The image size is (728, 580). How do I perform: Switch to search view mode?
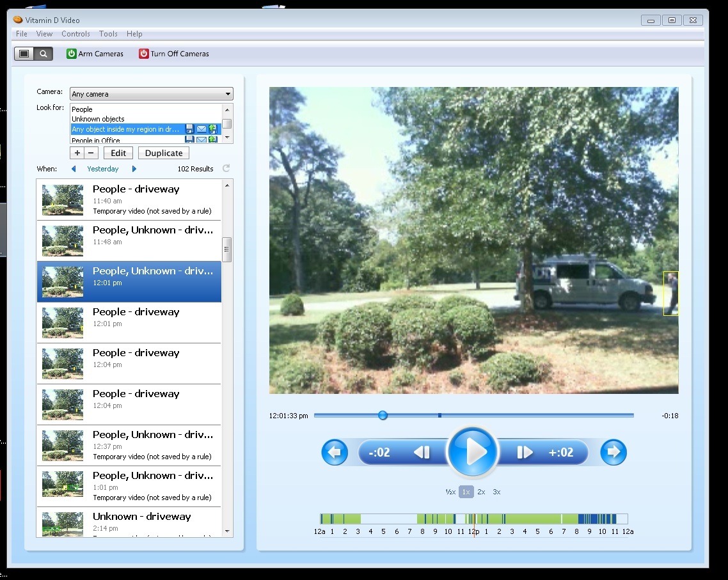coord(44,54)
